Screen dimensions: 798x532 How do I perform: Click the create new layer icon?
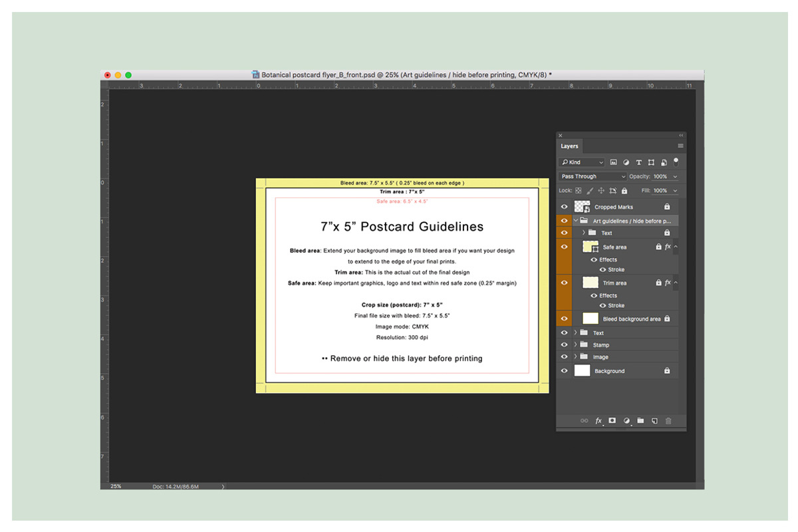[654, 420]
